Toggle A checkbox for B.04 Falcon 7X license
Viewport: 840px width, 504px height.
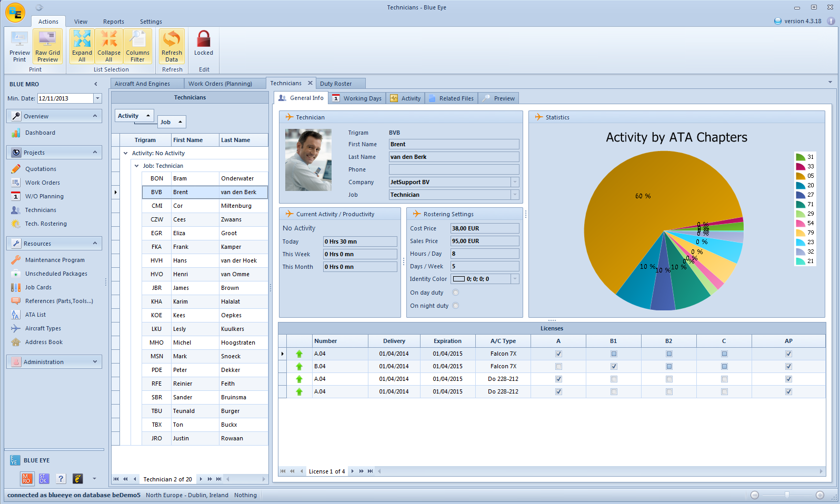click(x=558, y=366)
